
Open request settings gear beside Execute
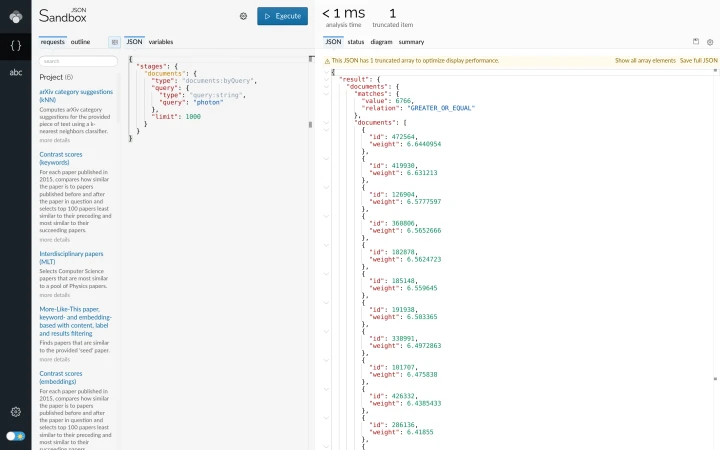243,16
